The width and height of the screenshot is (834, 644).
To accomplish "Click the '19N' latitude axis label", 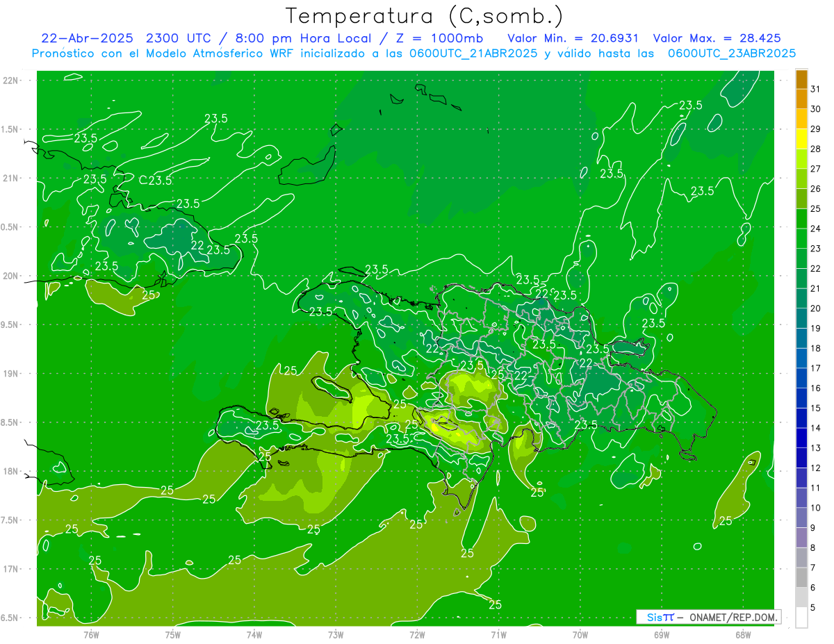I will point(11,374).
